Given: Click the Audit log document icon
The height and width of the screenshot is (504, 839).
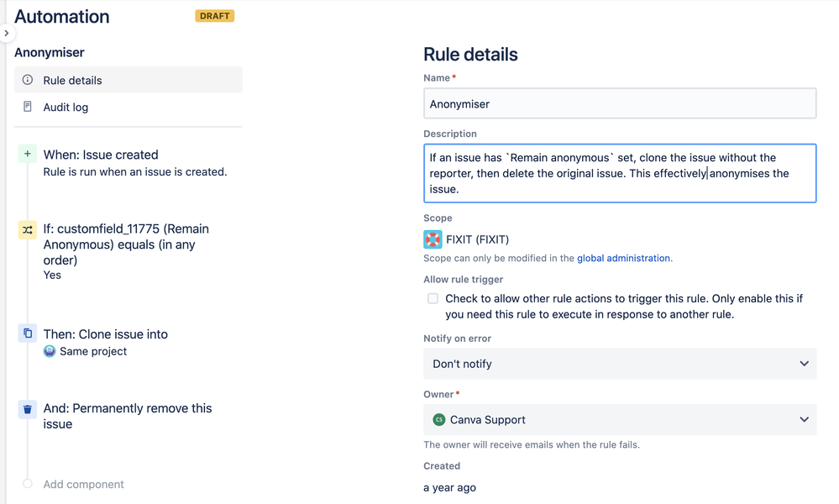Looking at the screenshot, I should pyautogui.click(x=28, y=107).
